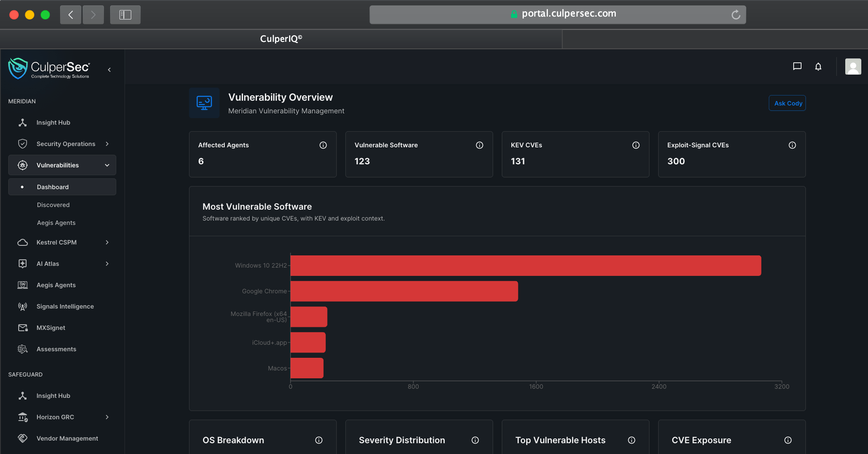This screenshot has width=868, height=454.
Task: Click the CulperSec logo
Action: click(x=49, y=69)
